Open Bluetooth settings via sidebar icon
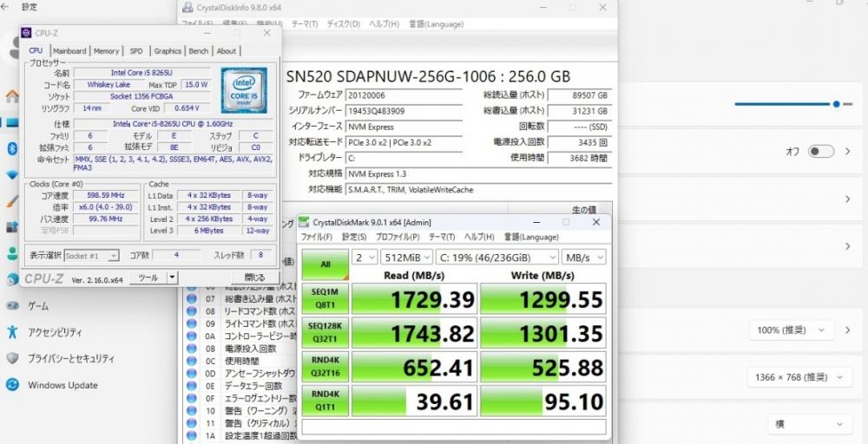Viewport: 868px width, 444px height. click(12, 148)
